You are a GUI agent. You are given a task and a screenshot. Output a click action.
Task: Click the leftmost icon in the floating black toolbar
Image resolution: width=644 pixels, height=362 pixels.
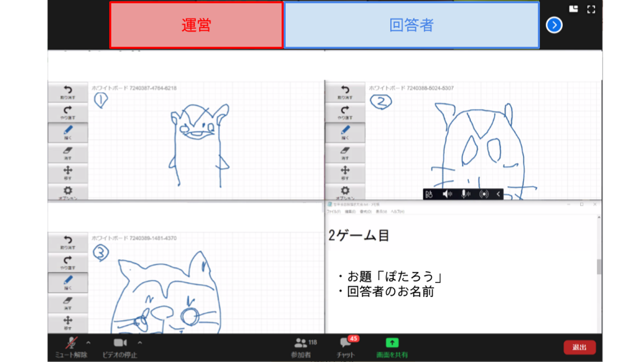[429, 194]
